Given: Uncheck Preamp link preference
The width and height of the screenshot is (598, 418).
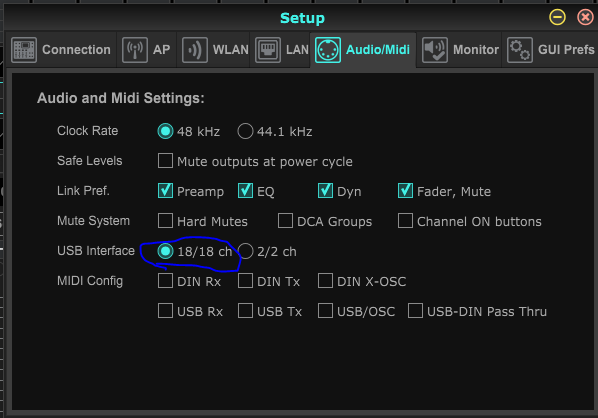Looking at the screenshot, I should pos(165,191).
